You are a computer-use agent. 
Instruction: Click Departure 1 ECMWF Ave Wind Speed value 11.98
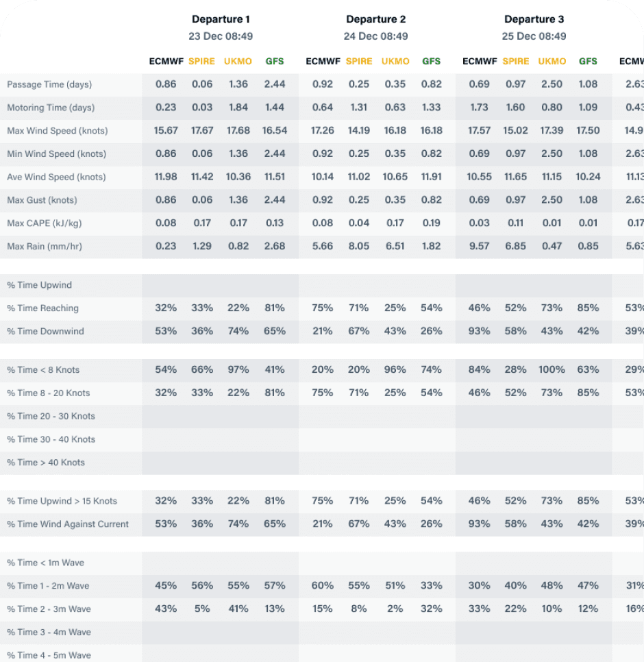[166, 177]
